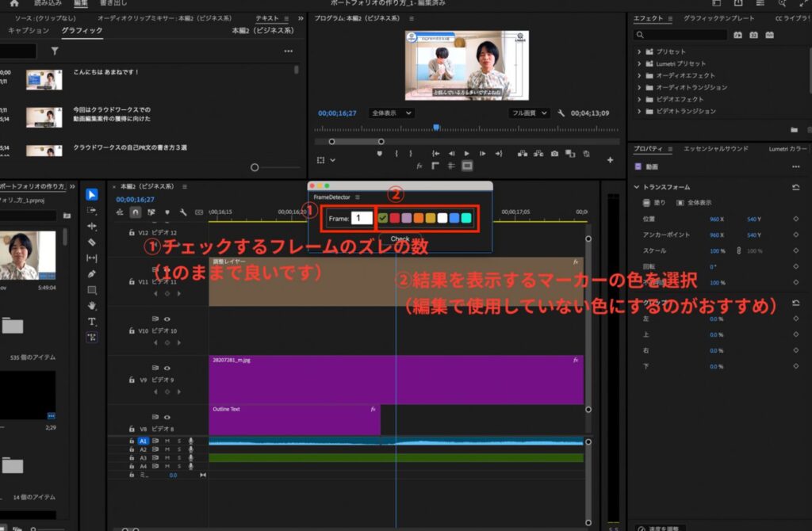
Task: Click the Lift button in Program monitor
Action: point(523,154)
